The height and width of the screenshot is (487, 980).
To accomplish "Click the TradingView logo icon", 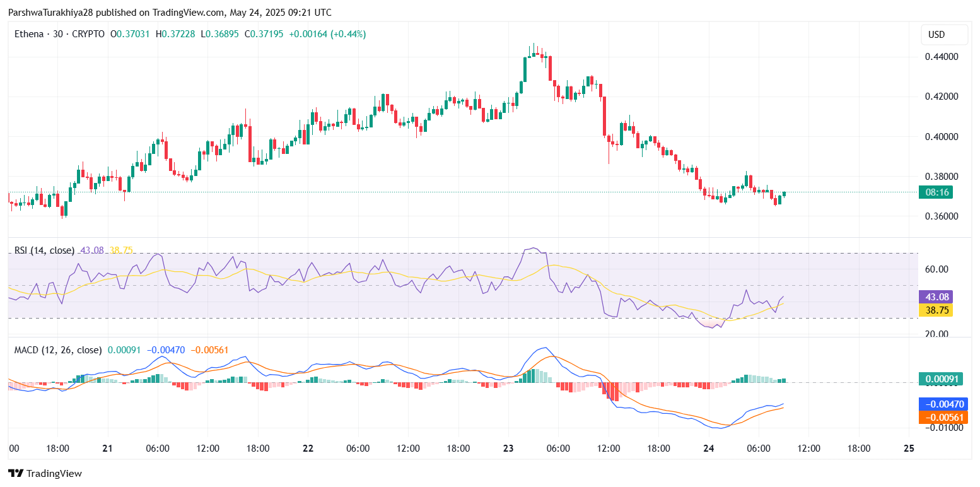I will click(16, 473).
